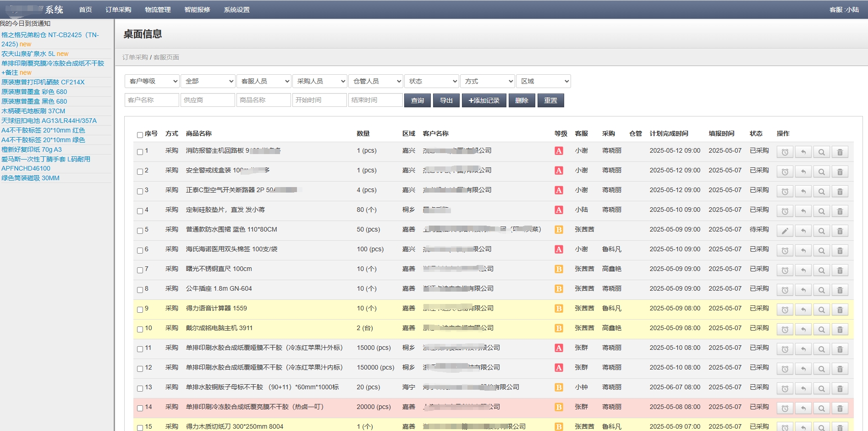Check the checkbox for row 13
868x431 pixels.
140,388
